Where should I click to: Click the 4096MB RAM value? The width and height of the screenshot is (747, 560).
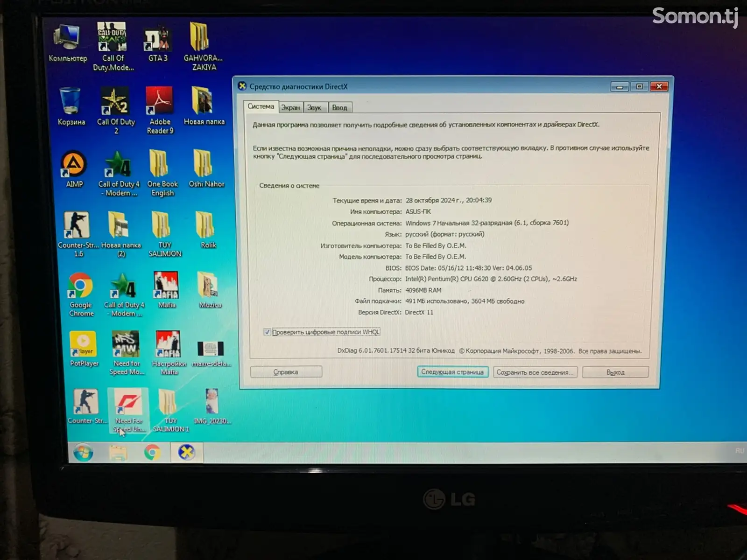point(423,290)
